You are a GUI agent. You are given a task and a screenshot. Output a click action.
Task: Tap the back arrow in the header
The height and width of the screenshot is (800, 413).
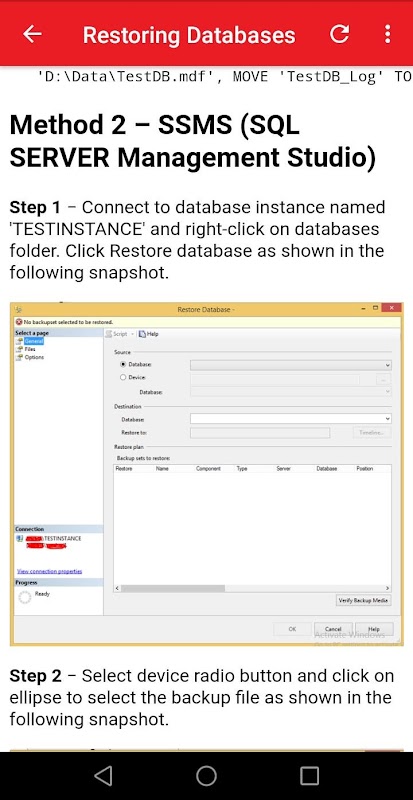point(32,34)
